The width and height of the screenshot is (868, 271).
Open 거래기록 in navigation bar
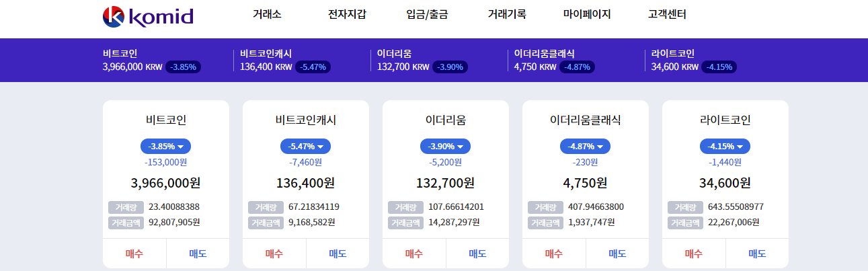coord(507,14)
